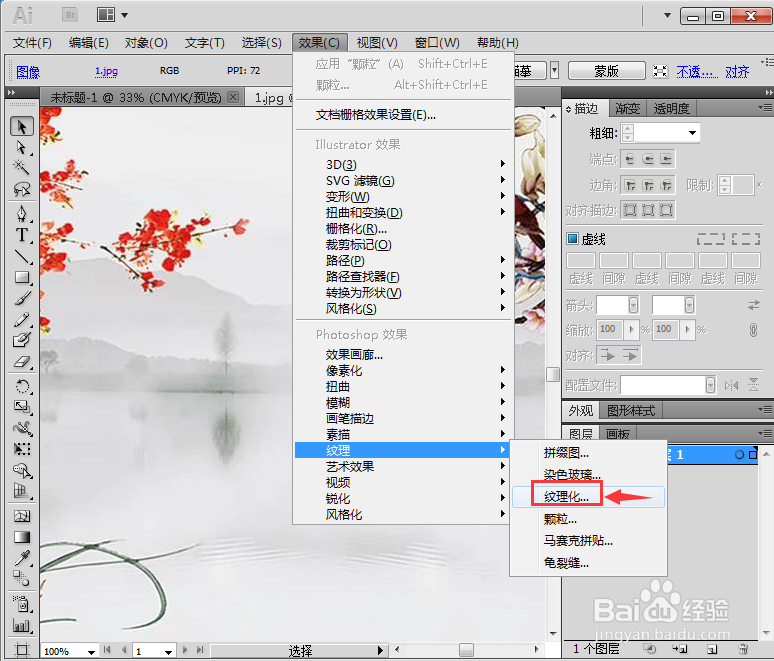The height and width of the screenshot is (661, 774).
Task: Select the Type tool
Action: (22, 235)
